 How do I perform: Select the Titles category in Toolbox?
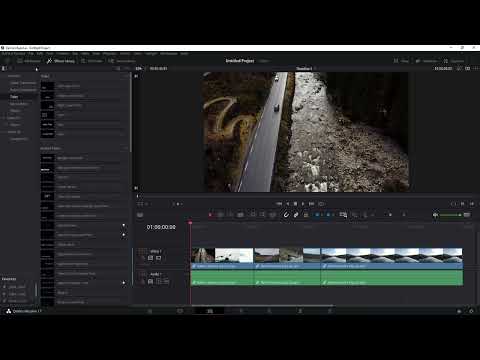click(14, 97)
